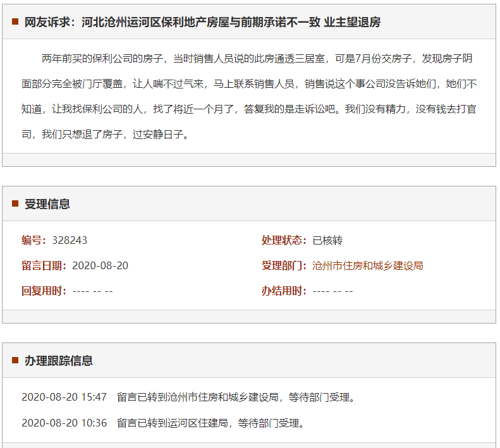The image size is (500, 448).
Task: Click the red square bullet beside 受理信息
Action: click(x=15, y=203)
